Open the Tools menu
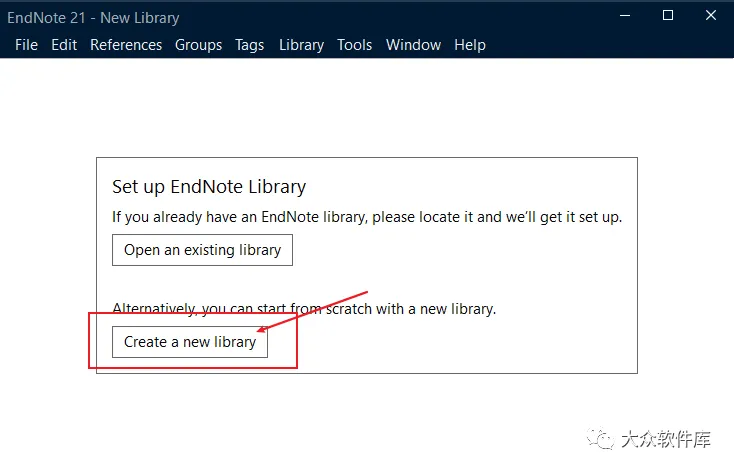 coord(354,45)
